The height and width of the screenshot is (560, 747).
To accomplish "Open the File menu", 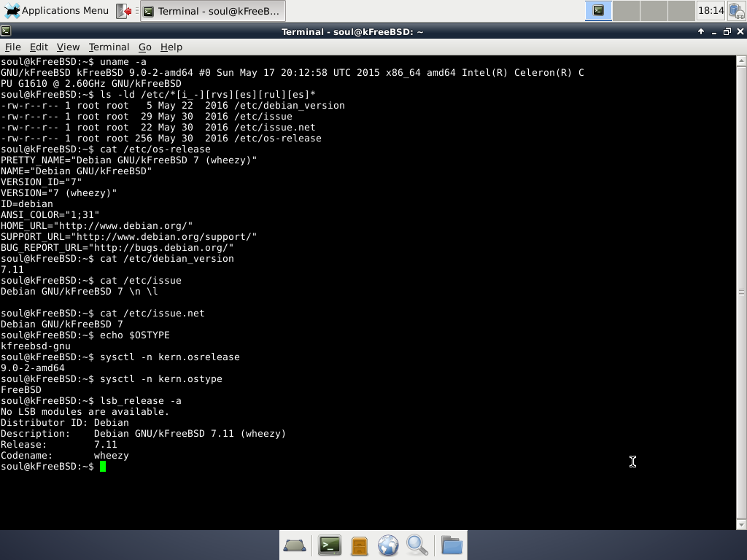I will point(13,47).
